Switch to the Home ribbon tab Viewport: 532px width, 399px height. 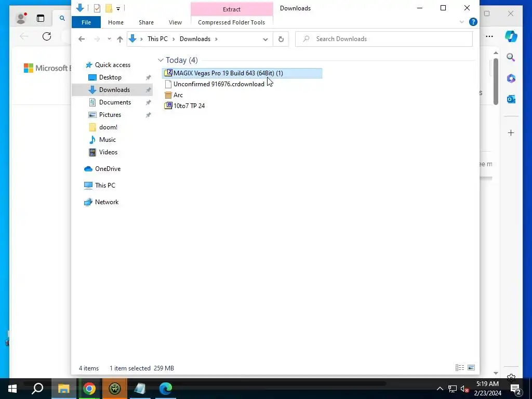pos(116,22)
